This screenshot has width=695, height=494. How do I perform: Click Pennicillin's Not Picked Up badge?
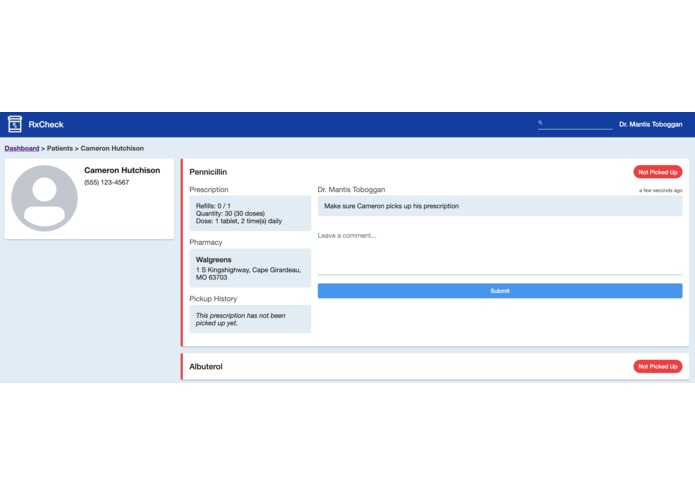tap(658, 172)
